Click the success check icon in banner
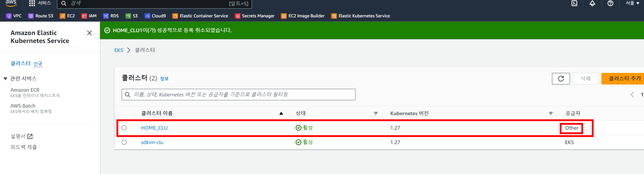 pos(107,30)
